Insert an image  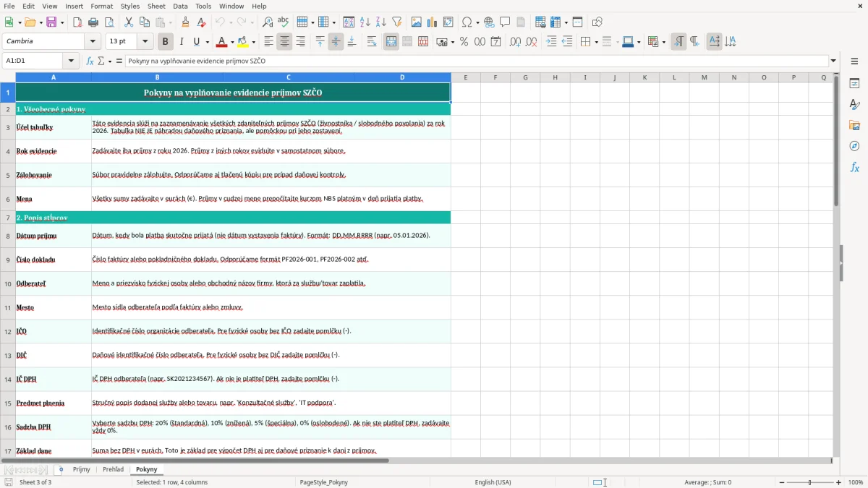417,22
